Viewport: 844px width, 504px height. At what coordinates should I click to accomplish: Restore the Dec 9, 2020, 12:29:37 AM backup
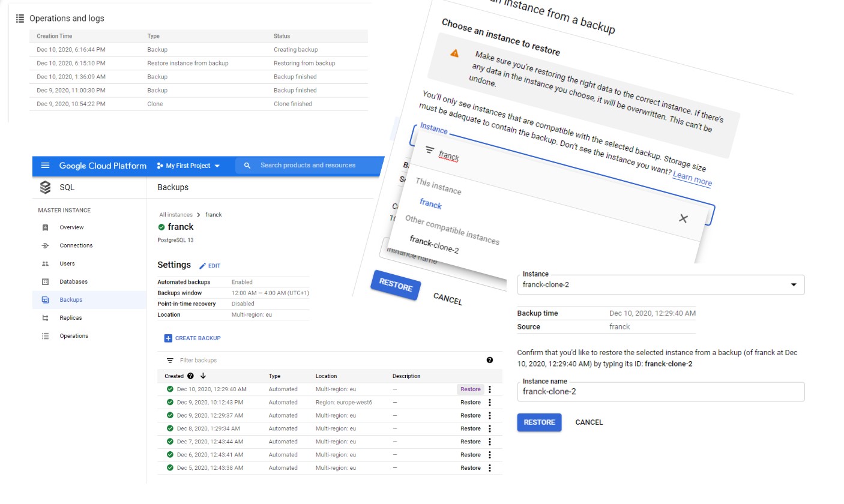pos(471,415)
